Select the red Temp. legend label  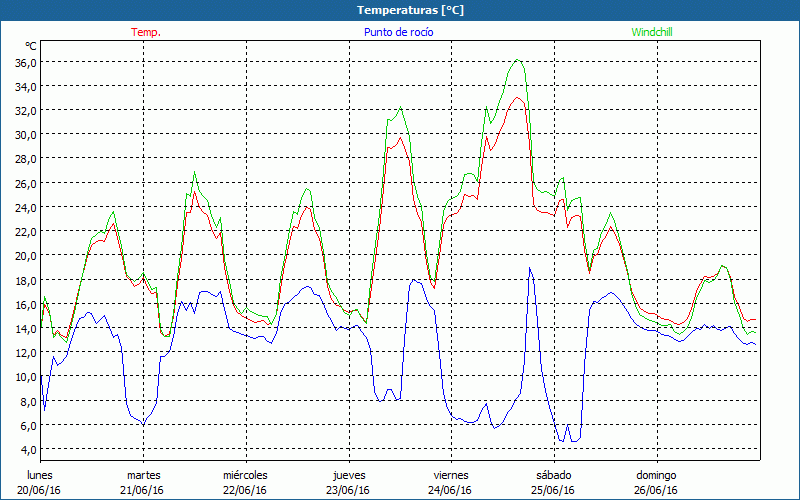click(146, 32)
